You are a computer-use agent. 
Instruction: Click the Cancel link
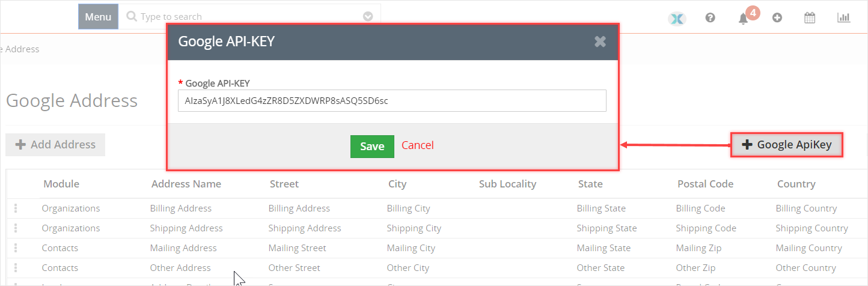(418, 145)
